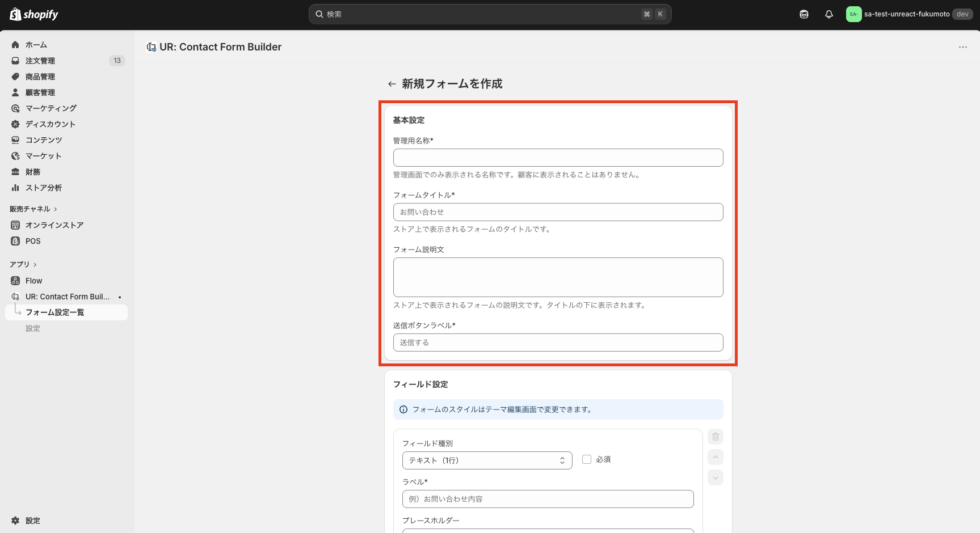
Task: Delete the field with the trash icon
Action: [716, 437]
